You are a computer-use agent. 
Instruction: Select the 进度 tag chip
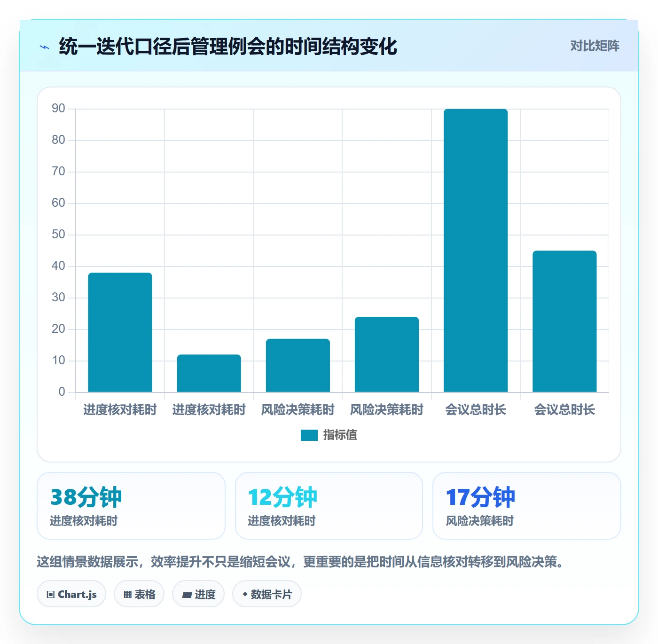point(198,594)
